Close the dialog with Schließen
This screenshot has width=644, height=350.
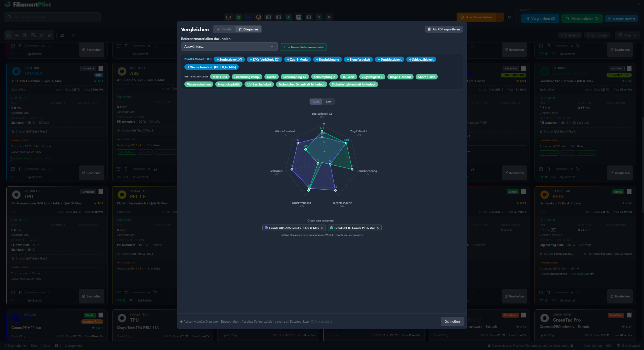pyautogui.click(x=452, y=321)
